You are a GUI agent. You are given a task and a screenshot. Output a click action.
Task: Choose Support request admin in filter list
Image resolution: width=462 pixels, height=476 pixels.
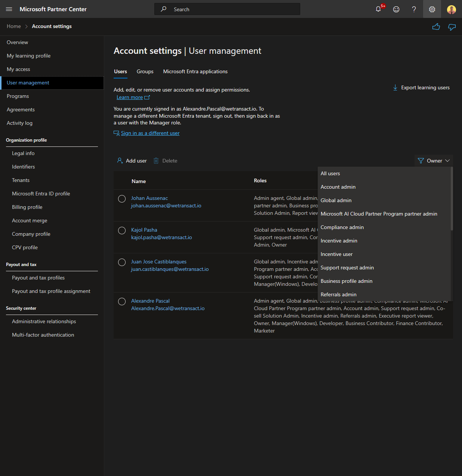point(384,268)
